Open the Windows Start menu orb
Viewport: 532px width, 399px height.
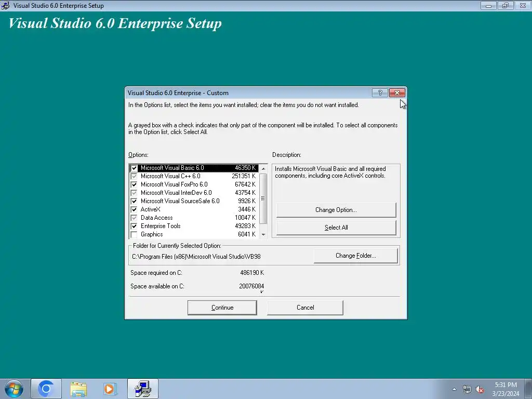[14, 389]
